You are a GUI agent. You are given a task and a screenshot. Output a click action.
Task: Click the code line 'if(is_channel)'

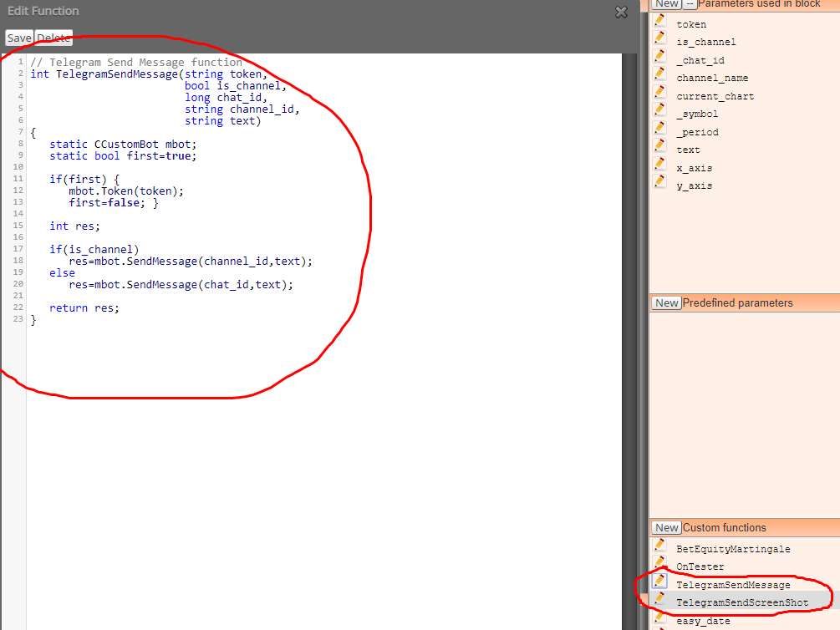pos(94,250)
